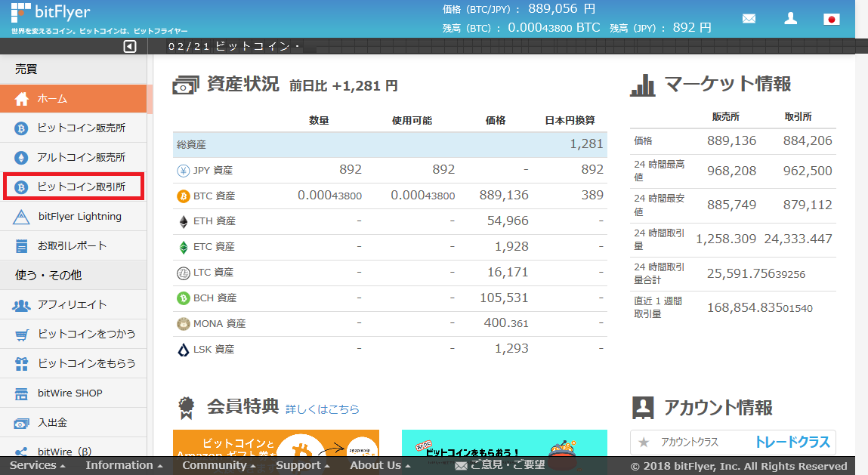
Task: Click the ETH price 54,966
Action: (508, 221)
